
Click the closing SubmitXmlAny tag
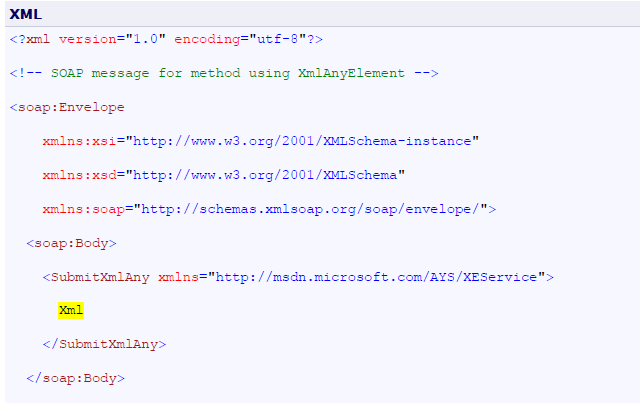(104, 344)
